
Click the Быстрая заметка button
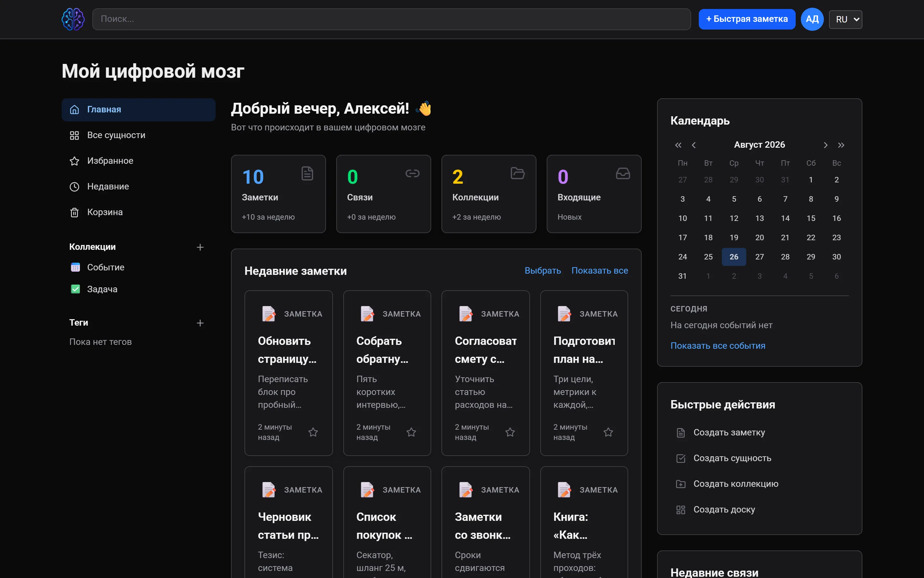(747, 19)
